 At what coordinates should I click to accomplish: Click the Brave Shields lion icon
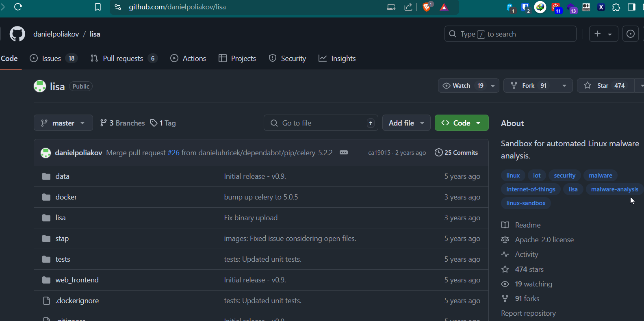(x=427, y=7)
